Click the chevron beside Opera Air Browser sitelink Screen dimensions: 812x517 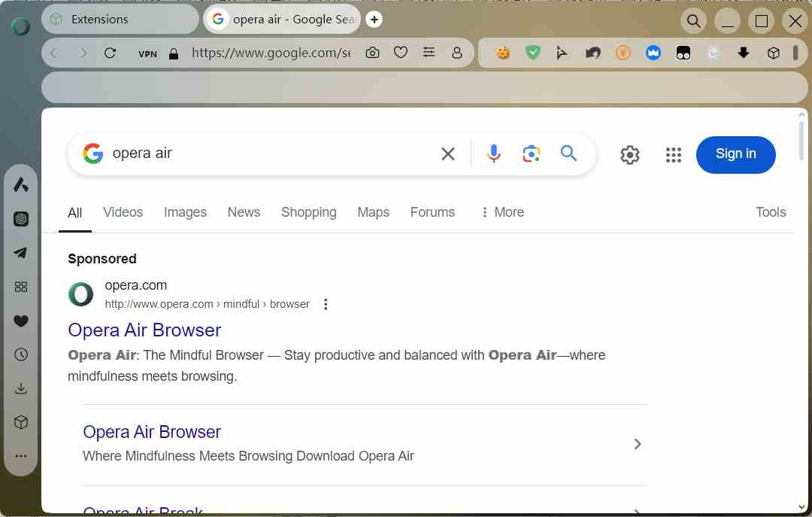(637, 444)
